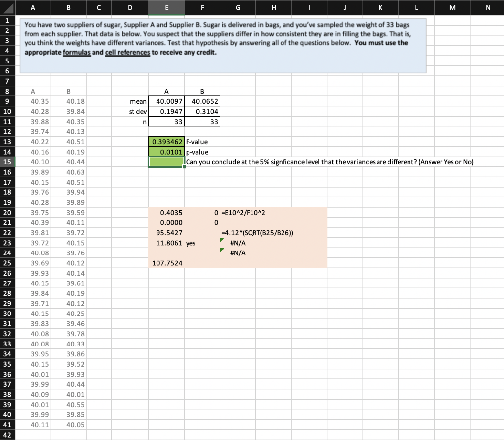This screenshot has height=440, width=504.
Task: Select cell with 0.0000 in row 21
Action: 166,223
